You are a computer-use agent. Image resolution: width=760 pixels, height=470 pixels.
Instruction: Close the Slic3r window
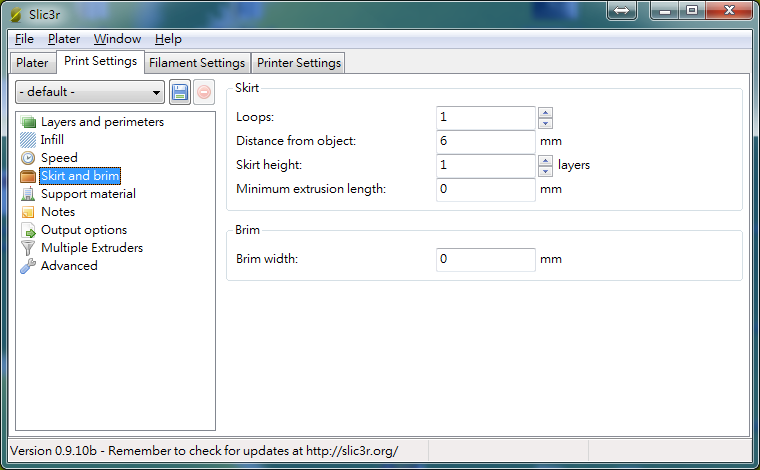[x=729, y=10]
